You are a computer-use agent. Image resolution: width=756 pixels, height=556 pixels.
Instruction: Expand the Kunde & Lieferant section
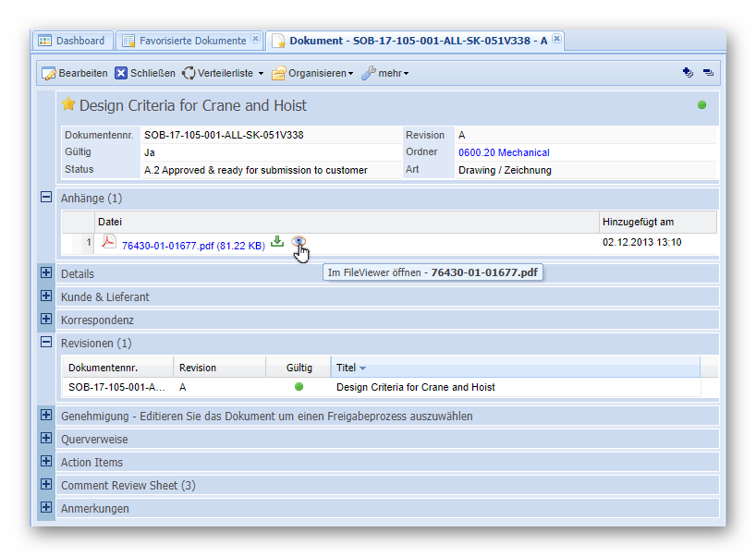click(46, 296)
